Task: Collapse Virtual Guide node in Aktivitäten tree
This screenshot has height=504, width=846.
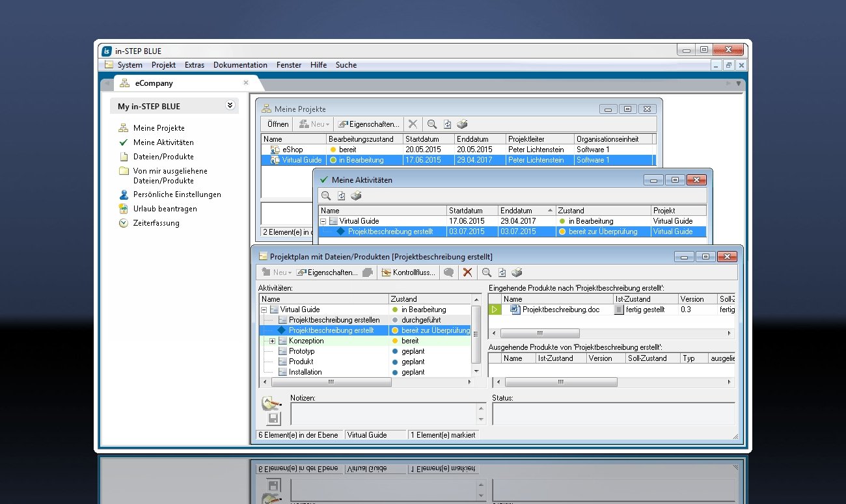Action: click(264, 310)
